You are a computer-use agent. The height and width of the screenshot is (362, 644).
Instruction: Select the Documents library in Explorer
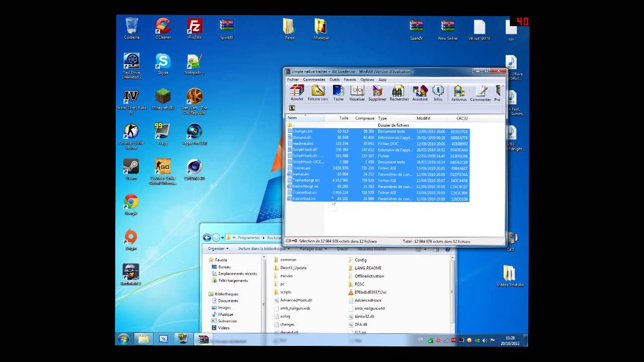(228, 301)
